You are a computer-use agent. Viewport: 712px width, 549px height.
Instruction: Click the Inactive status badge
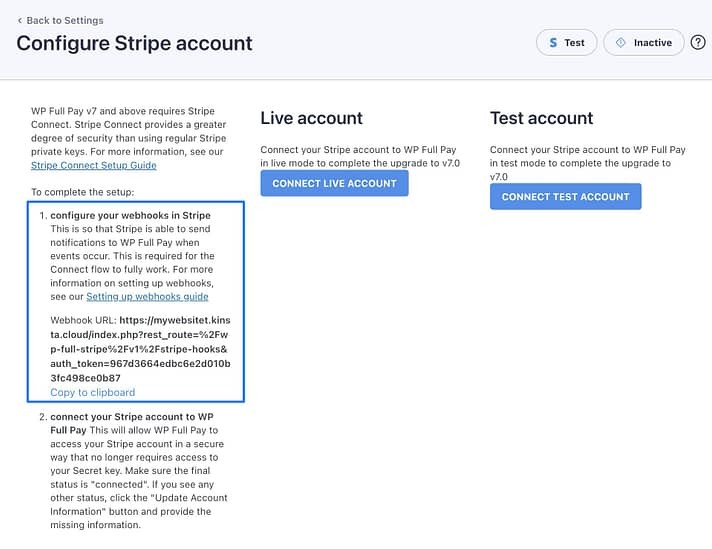[x=644, y=43]
